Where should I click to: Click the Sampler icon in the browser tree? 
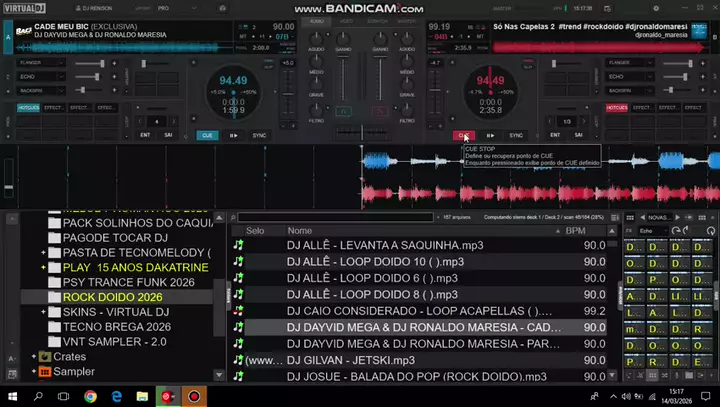pos(45,371)
